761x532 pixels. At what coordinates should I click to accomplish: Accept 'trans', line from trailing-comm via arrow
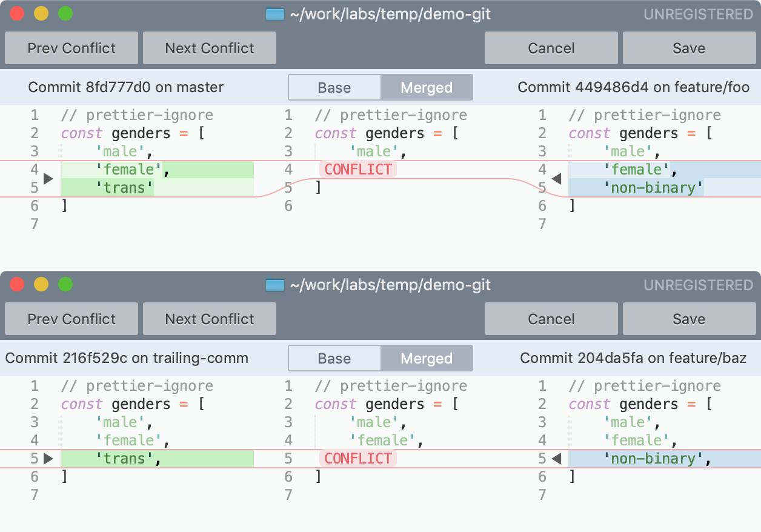point(47,458)
